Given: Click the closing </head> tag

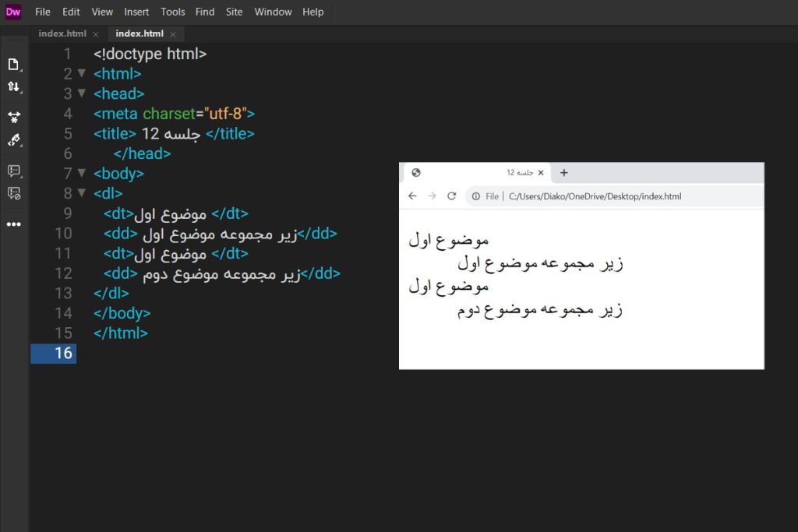Looking at the screenshot, I should pos(142,153).
